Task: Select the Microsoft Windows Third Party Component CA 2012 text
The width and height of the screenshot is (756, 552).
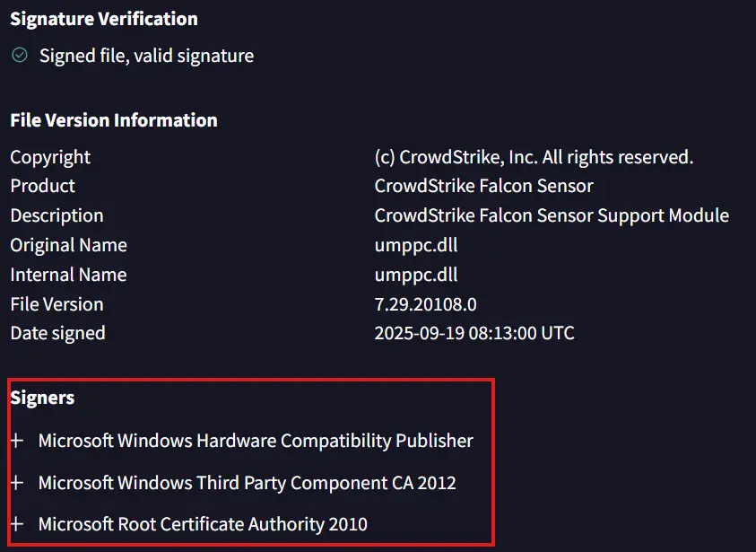Action: click(x=247, y=483)
